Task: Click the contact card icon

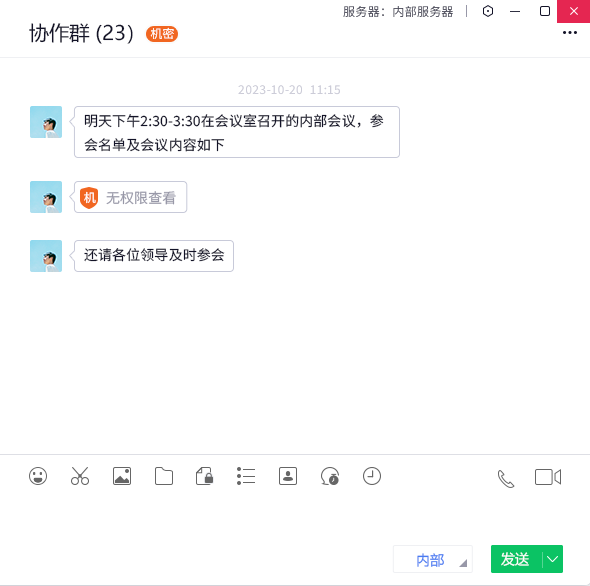Action: [288, 476]
